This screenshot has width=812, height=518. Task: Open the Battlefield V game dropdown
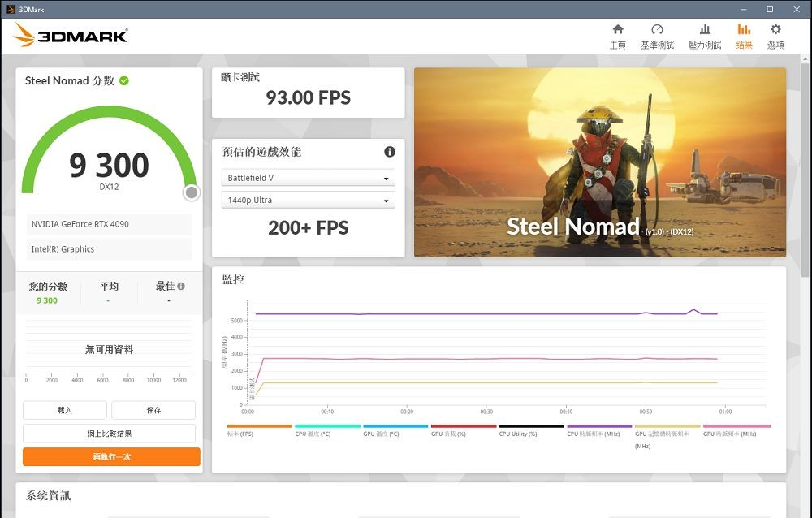point(308,178)
